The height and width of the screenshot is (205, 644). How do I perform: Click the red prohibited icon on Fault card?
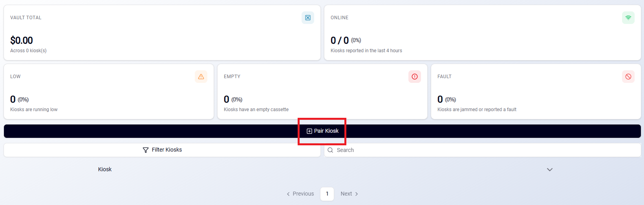coord(628,77)
